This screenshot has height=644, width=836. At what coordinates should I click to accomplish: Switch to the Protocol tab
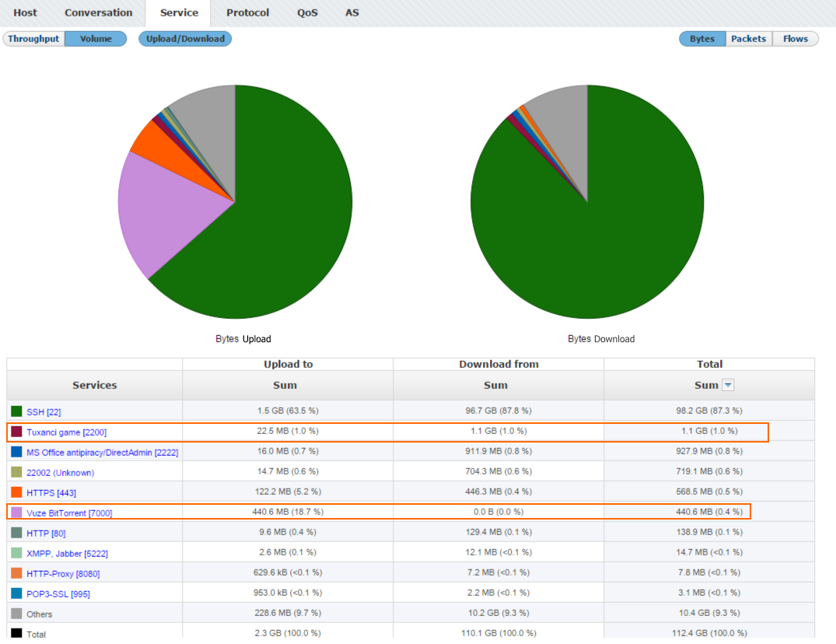[x=247, y=12]
